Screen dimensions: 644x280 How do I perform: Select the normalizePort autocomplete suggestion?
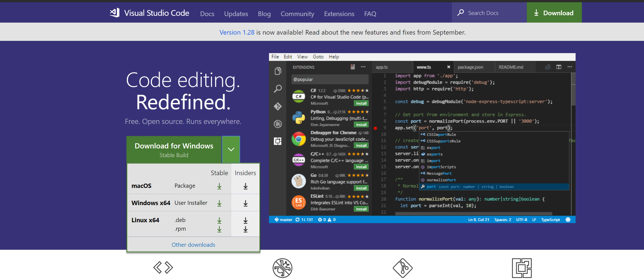(494, 180)
